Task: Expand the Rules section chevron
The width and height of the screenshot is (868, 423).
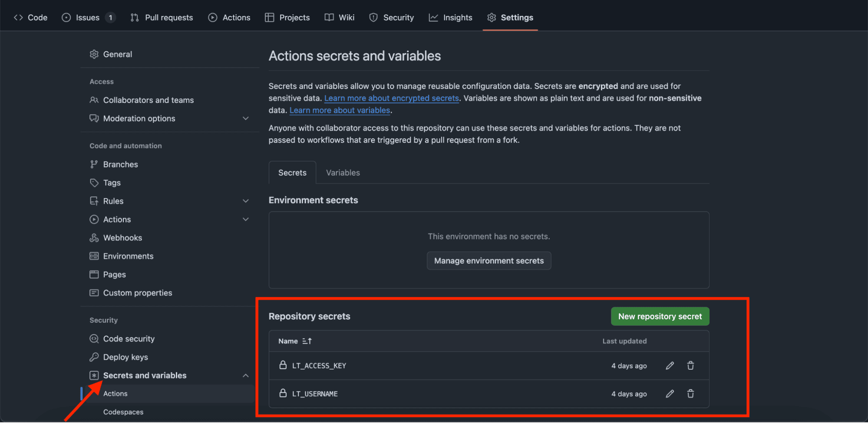Action: (245, 201)
